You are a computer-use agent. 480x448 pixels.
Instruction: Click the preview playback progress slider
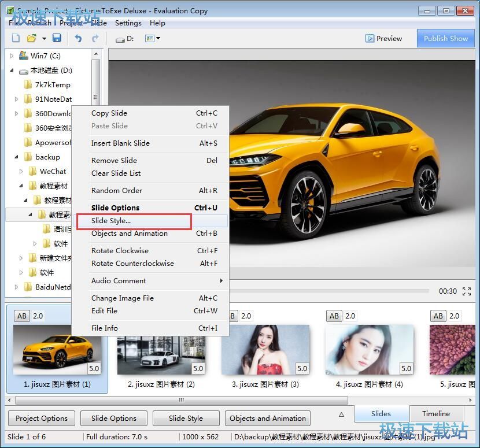click(330, 291)
